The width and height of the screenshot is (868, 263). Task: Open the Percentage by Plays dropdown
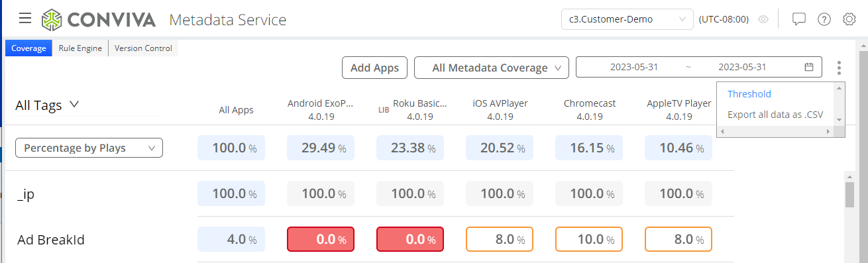(89, 148)
